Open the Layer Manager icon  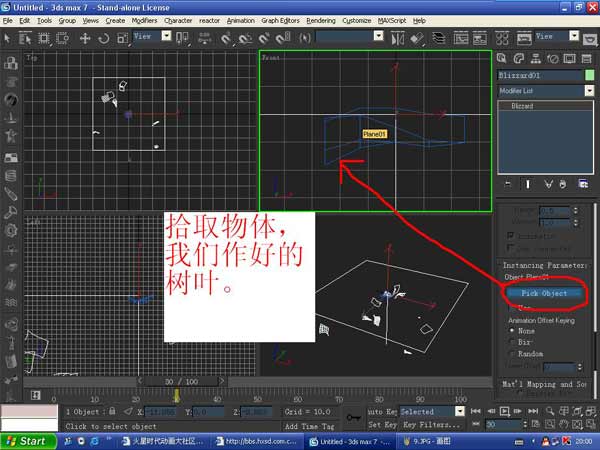[x=439, y=38]
